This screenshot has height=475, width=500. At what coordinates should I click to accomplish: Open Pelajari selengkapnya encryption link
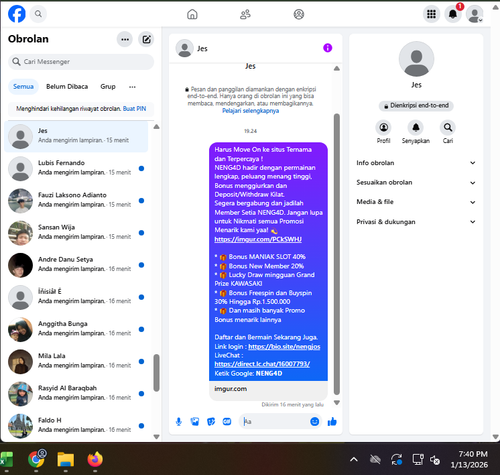tap(251, 111)
